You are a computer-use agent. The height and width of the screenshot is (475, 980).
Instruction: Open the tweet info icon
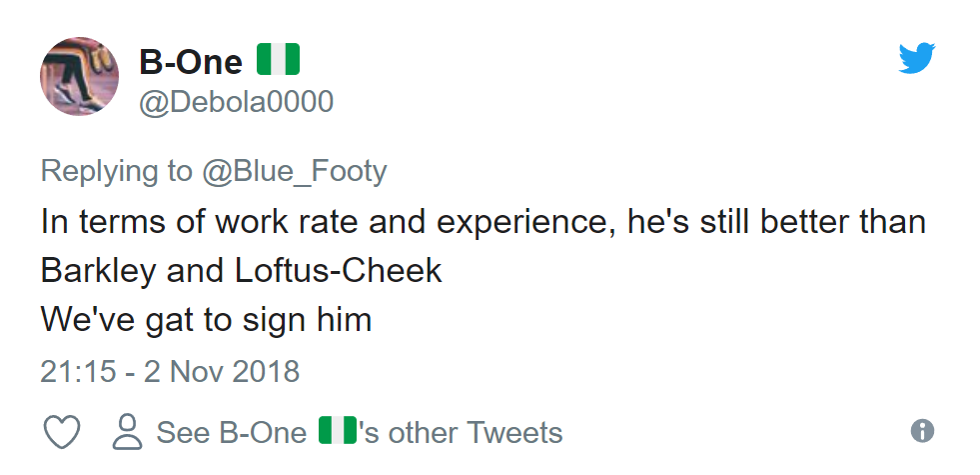922,431
